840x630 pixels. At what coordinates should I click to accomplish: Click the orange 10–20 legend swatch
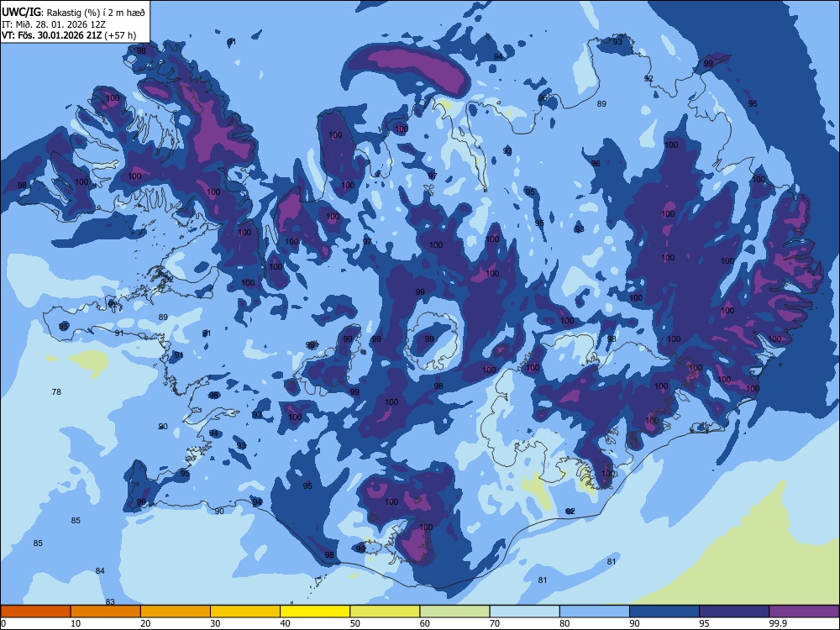coord(106,612)
